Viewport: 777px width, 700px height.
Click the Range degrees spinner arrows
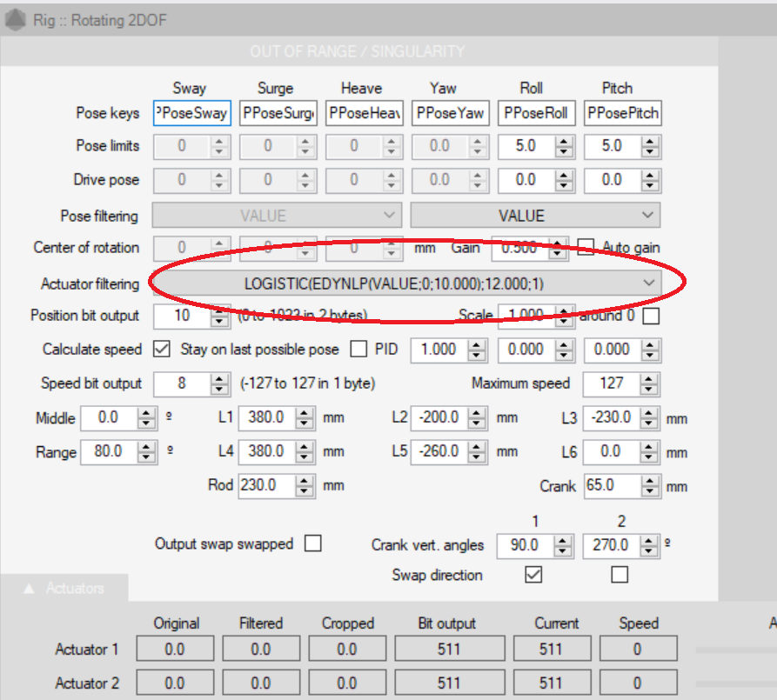[147, 452]
